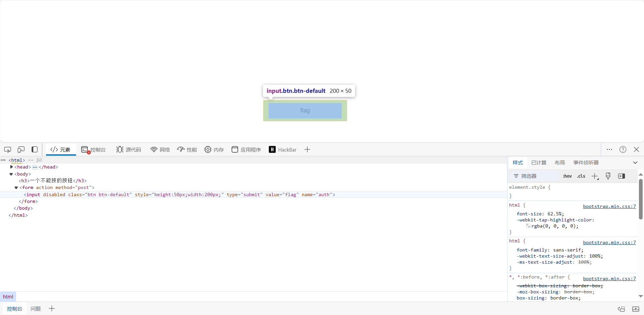Expand more sidebar tabs chevron

(635, 163)
